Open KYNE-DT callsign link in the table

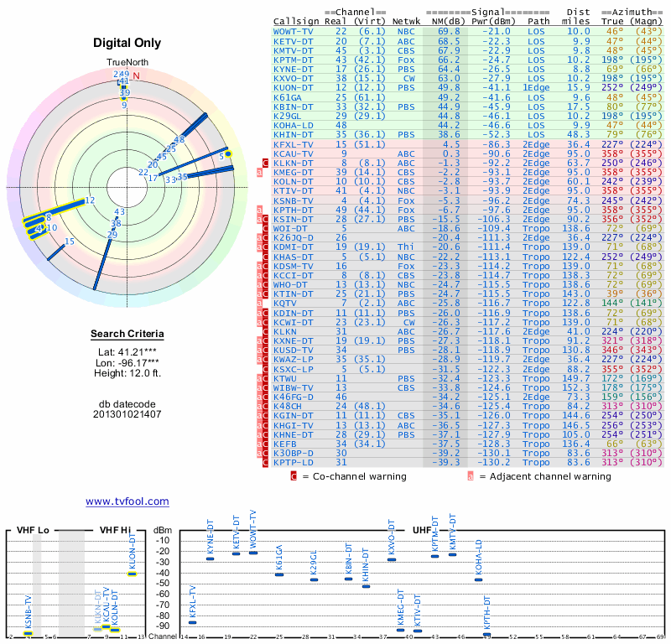point(293,70)
